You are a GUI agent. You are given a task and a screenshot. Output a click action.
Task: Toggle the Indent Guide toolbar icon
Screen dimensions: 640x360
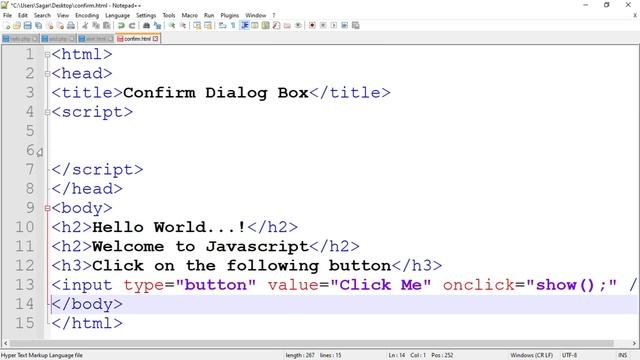pos(244,25)
